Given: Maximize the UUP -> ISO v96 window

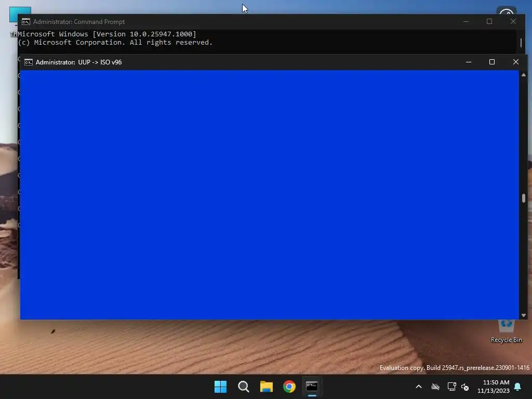Looking at the screenshot, I should 492,62.
